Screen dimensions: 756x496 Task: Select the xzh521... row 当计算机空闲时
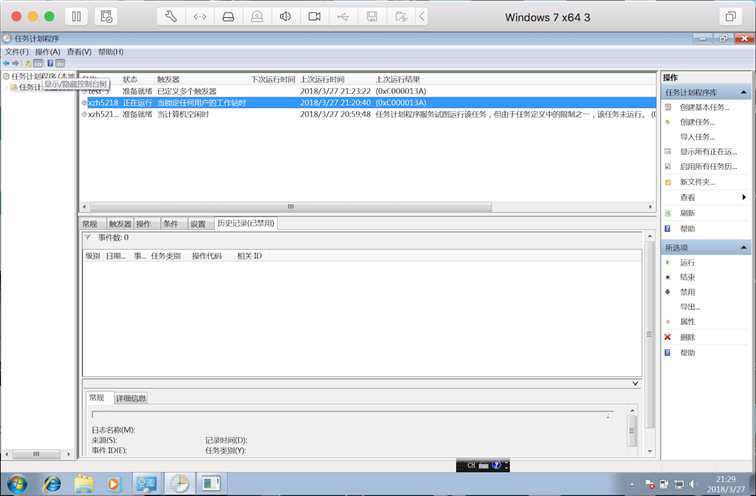point(369,114)
